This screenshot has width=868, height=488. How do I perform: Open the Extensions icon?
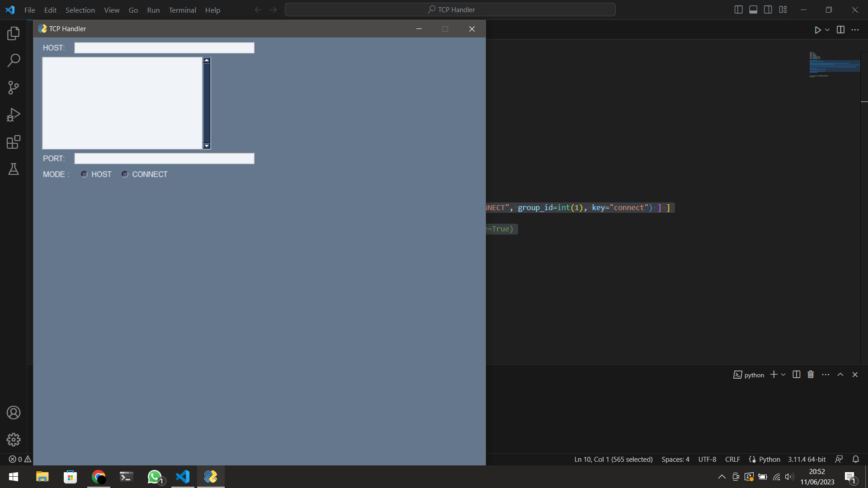click(13, 142)
